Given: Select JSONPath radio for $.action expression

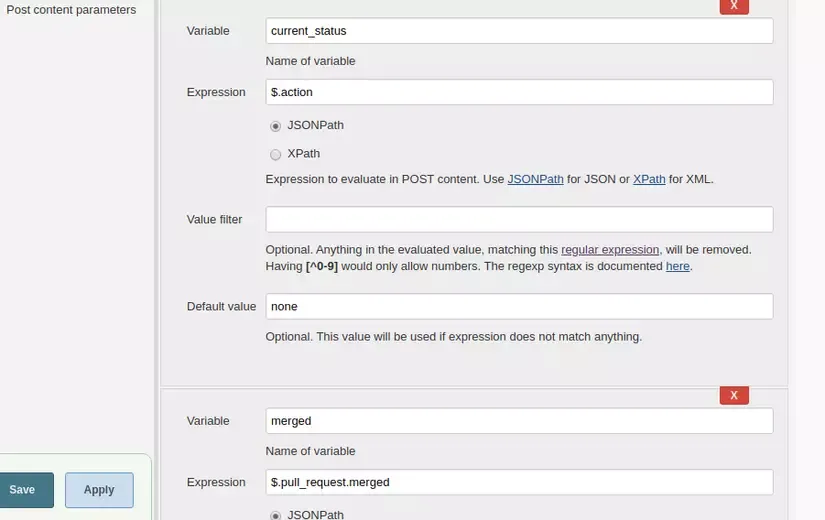Looking at the screenshot, I should click(x=276, y=126).
